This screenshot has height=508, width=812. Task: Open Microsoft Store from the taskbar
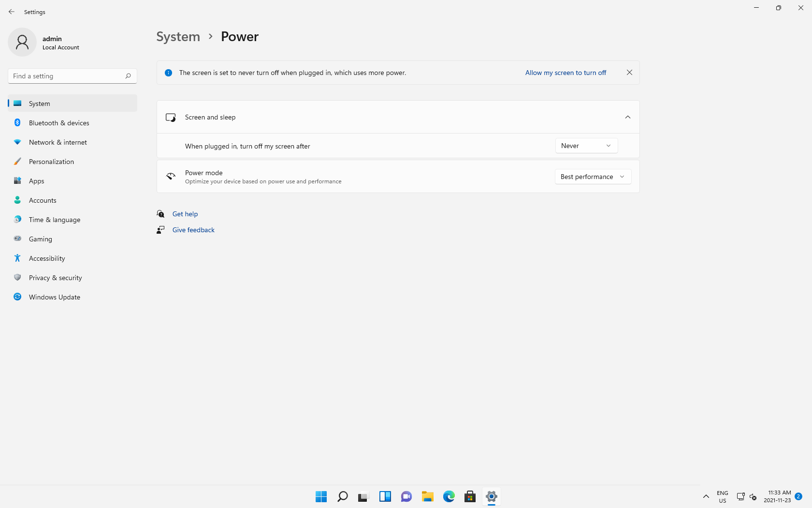tap(470, 496)
